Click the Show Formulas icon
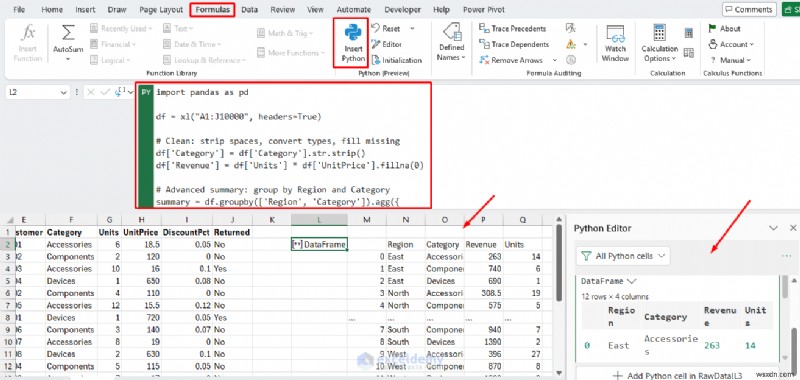Screen dimensions: 800x380 click(571, 29)
